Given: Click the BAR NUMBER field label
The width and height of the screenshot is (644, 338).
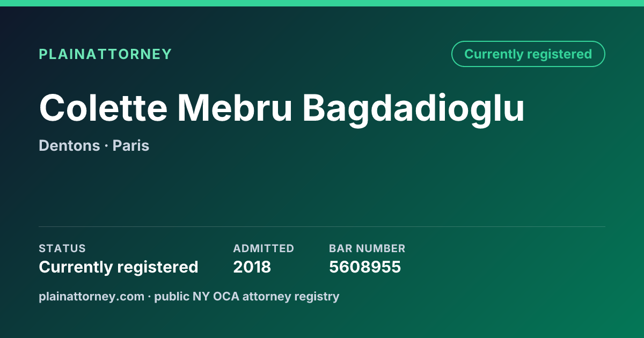Looking at the screenshot, I should [x=367, y=248].
